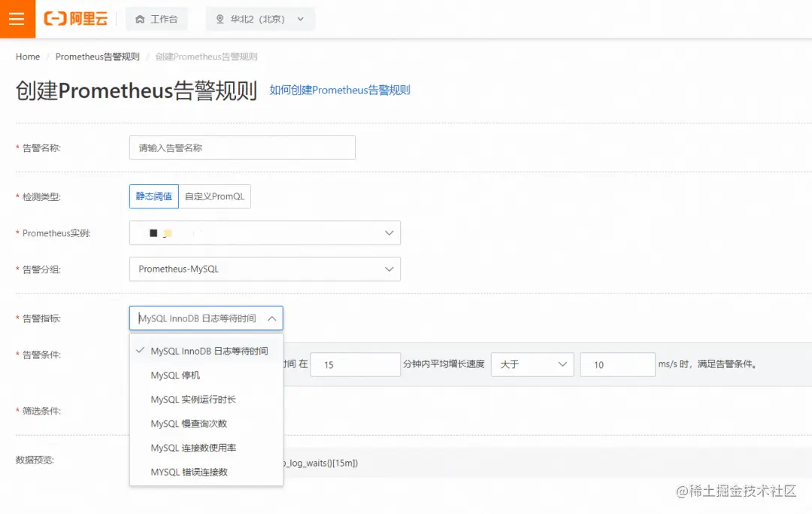Open the 大于 comparison dropdown
The height and width of the screenshot is (514, 812).
coord(532,364)
